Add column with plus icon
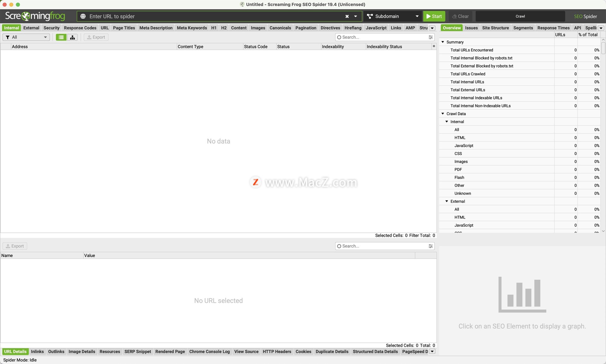The image size is (606, 364). pos(434,46)
